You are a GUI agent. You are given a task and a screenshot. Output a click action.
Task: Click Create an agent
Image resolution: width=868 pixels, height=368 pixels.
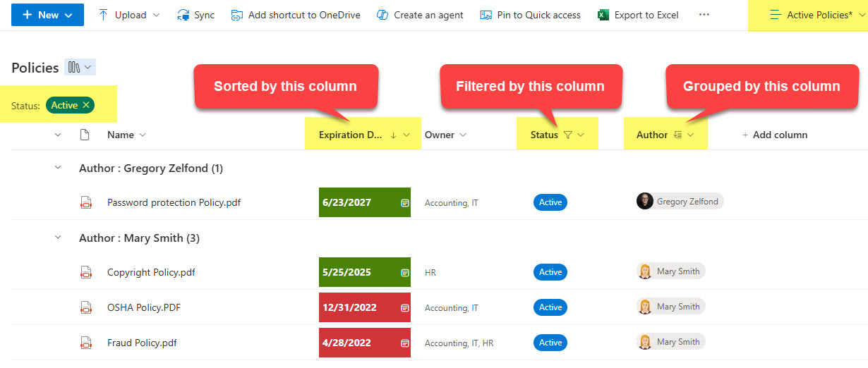(x=420, y=15)
